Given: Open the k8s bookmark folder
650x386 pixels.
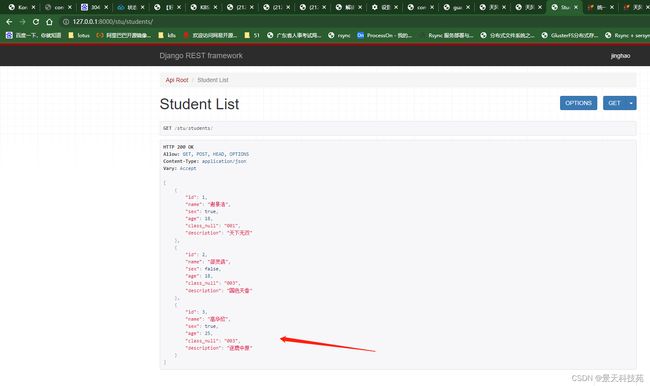Looking at the screenshot, I should (x=167, y=36).
